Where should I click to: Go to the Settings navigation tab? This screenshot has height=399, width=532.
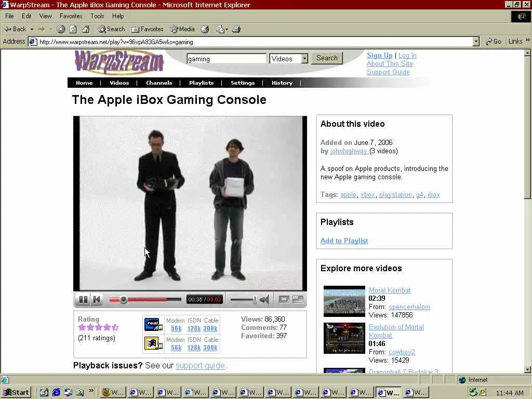coord(243,83)
